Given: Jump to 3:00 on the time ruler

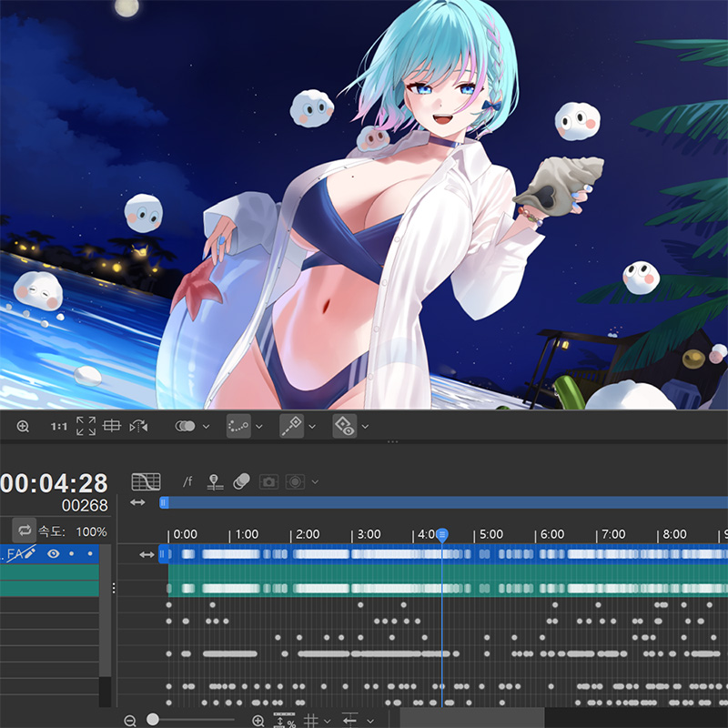Looking at the screenshot, I should coord(369,534).
